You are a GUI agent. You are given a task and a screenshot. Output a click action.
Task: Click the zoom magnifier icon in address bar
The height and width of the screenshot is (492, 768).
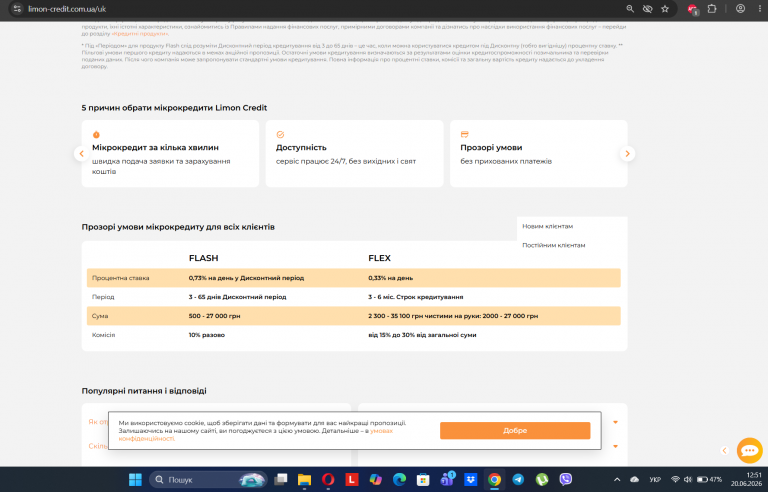[630, 9]
